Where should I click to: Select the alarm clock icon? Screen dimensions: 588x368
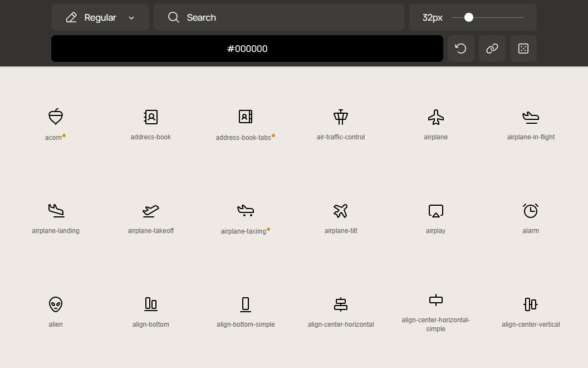(x=531, y=211)
